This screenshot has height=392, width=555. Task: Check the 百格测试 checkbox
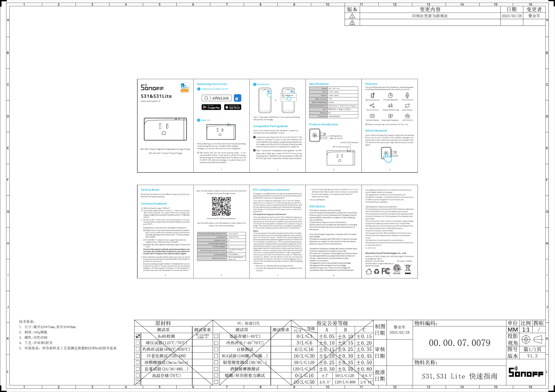[216, 349]
